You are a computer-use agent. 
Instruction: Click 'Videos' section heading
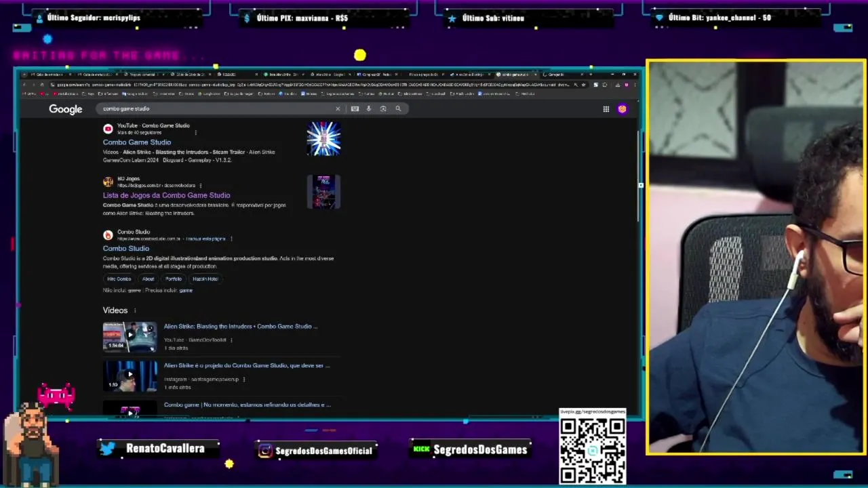115,310
